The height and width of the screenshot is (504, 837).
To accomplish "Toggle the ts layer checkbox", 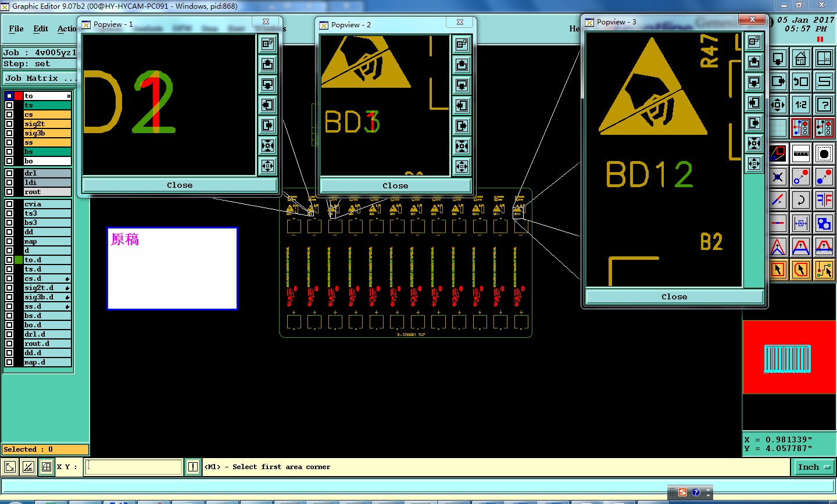I will 9,105.
